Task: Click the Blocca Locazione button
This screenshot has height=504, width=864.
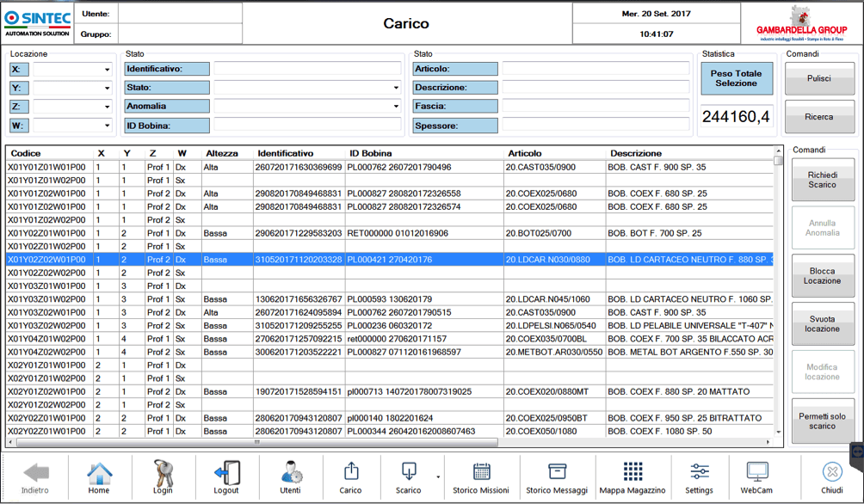Action: 823,276
